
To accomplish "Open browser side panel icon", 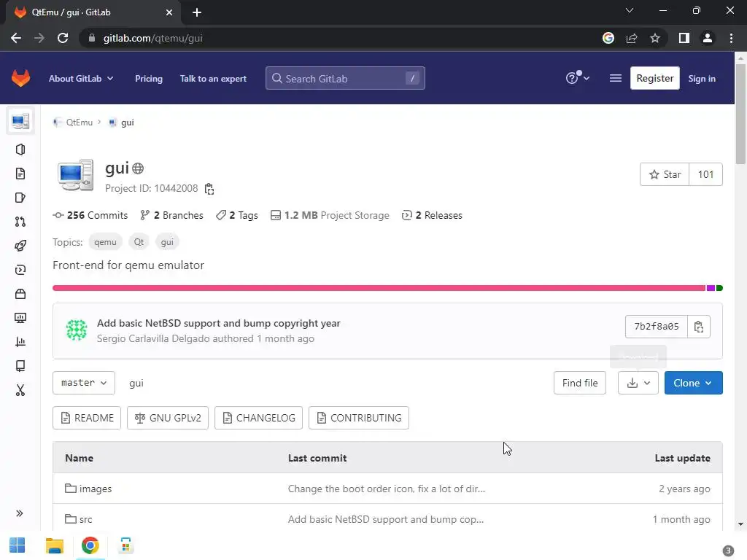I will tap(684, 38).
